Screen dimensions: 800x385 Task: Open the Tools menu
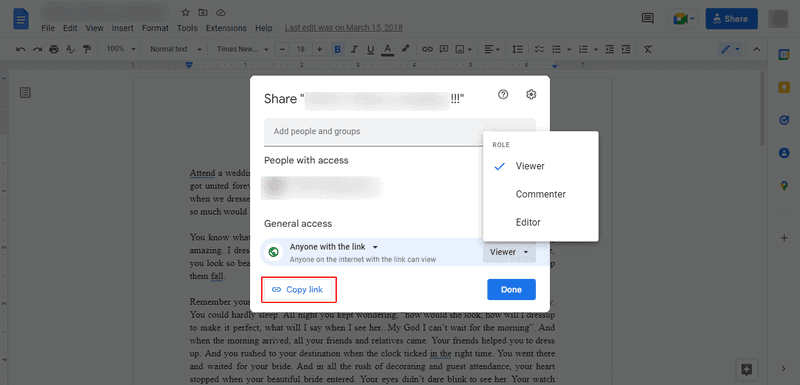coord(187,28)
